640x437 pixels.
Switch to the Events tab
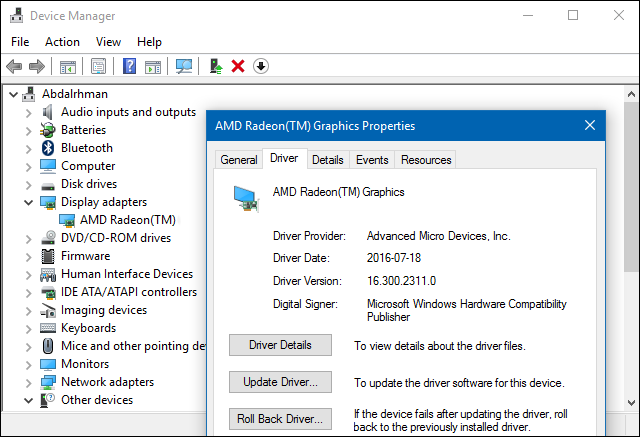point(372,160)
